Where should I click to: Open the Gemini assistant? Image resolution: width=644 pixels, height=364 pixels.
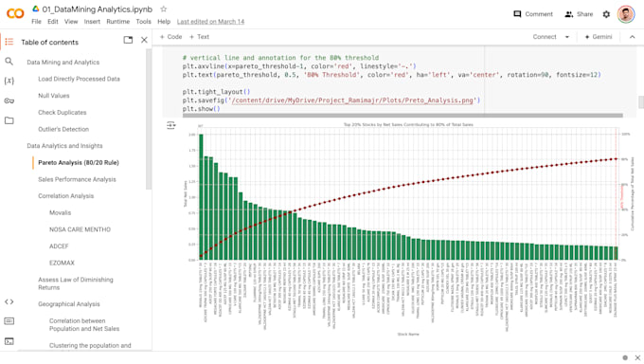(599, 37)
